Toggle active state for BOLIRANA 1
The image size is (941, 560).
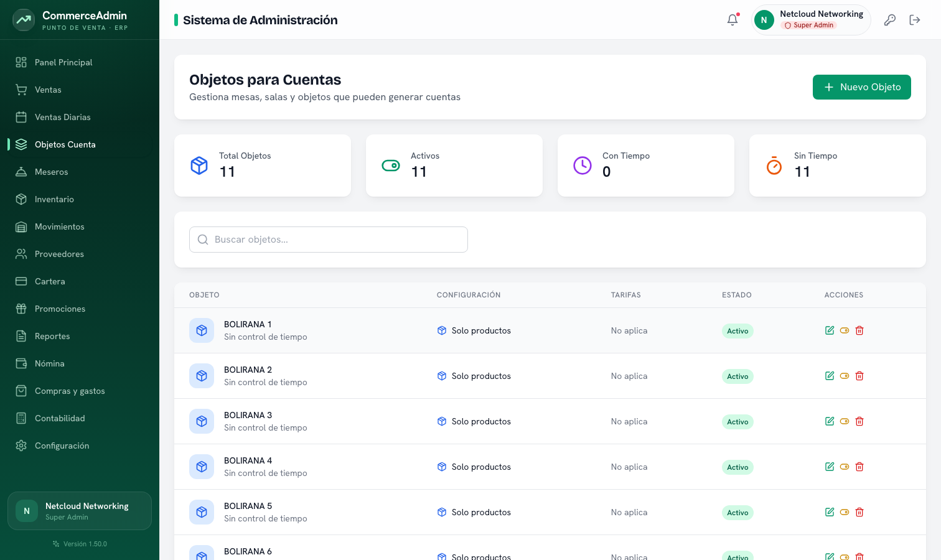[x=845, y=330]
